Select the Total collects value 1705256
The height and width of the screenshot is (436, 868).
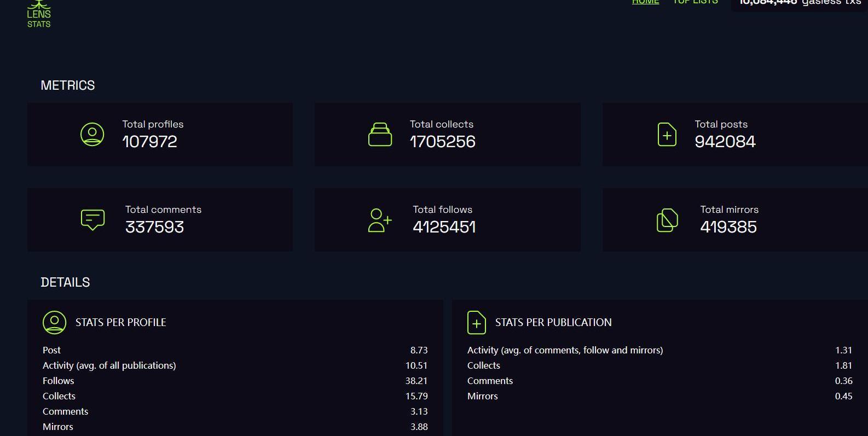pyautogui.click(x=442, y=142)
